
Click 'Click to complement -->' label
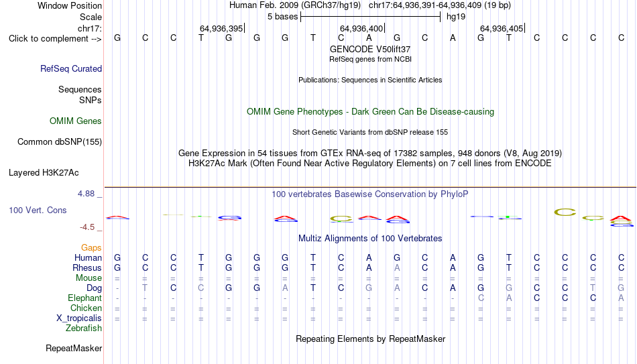point(55,39)
